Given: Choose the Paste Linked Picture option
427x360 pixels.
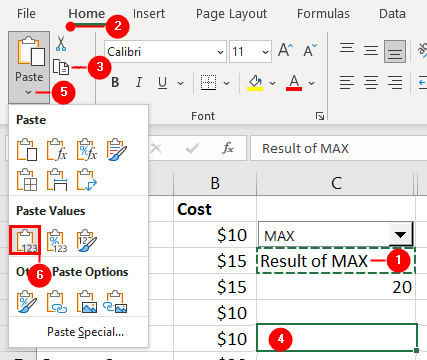Looking at the screenshot, I should [x=115, y=302].
